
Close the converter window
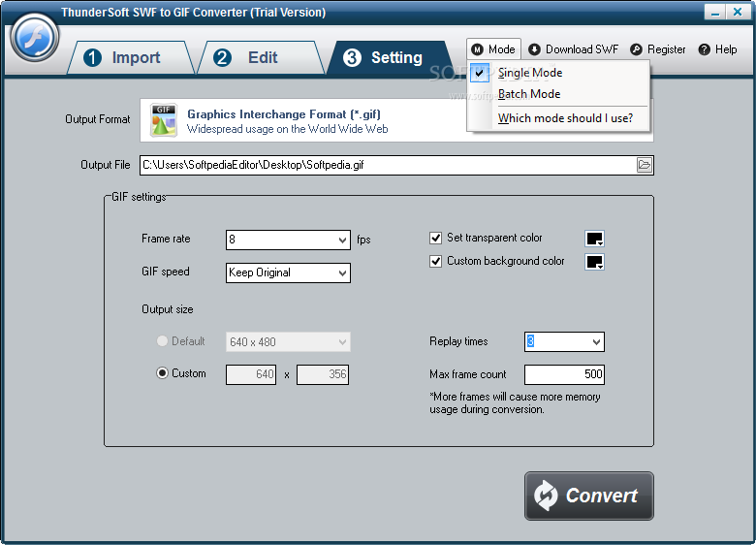click(x=738, y=12)
